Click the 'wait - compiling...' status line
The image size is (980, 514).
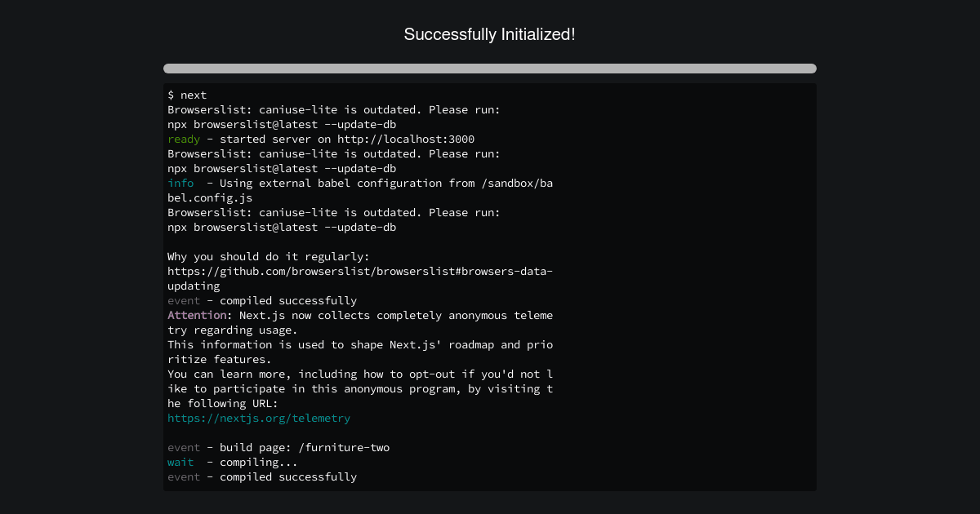coord(232,462)
